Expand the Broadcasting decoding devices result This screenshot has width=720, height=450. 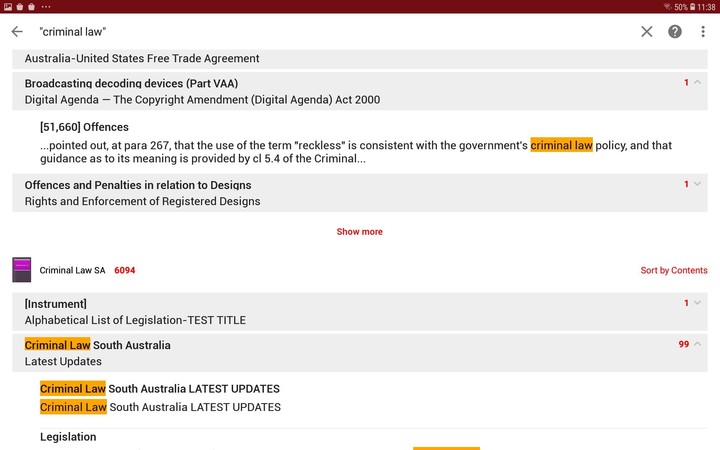click(x=697, y=83)
